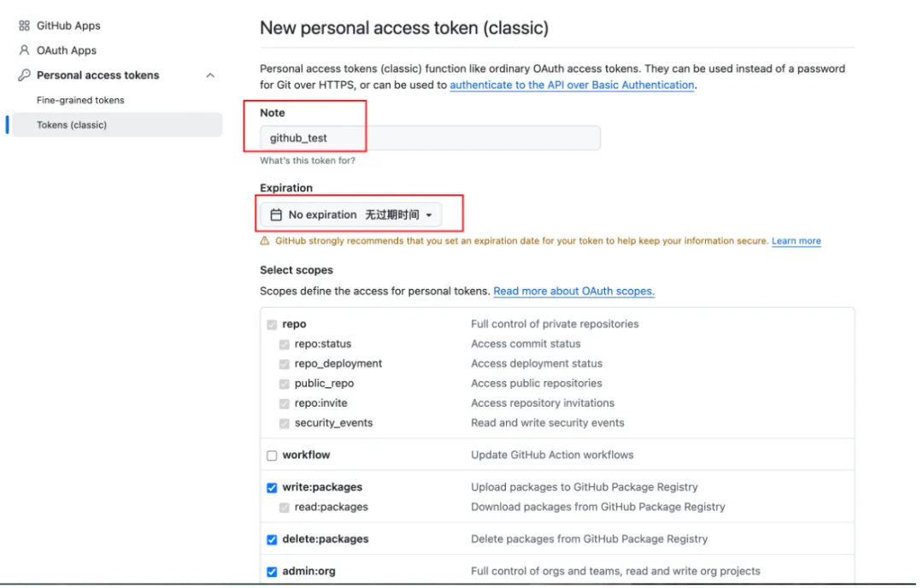
Task: Open the No expiration dropdown
Action: (x=350, y=215)
